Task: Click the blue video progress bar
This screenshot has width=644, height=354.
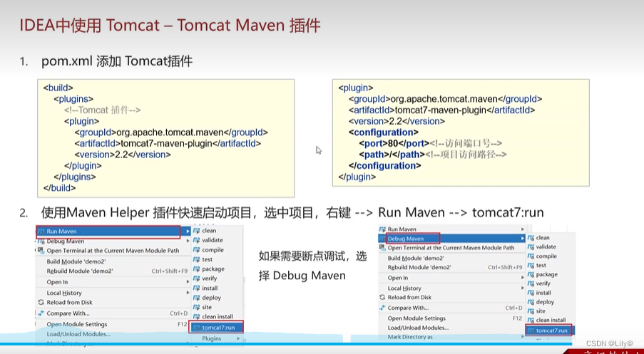Action: tap(287, 344)
